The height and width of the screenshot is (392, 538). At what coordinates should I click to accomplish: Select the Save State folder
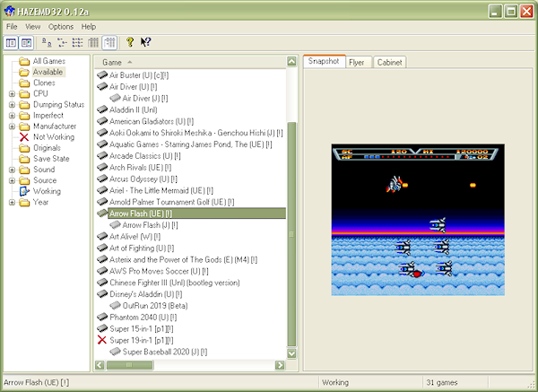[x=51, y=159]
